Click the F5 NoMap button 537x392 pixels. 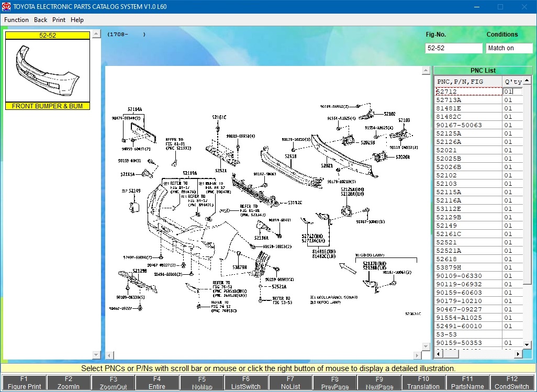pyautogui.click(x=202, y=383)
